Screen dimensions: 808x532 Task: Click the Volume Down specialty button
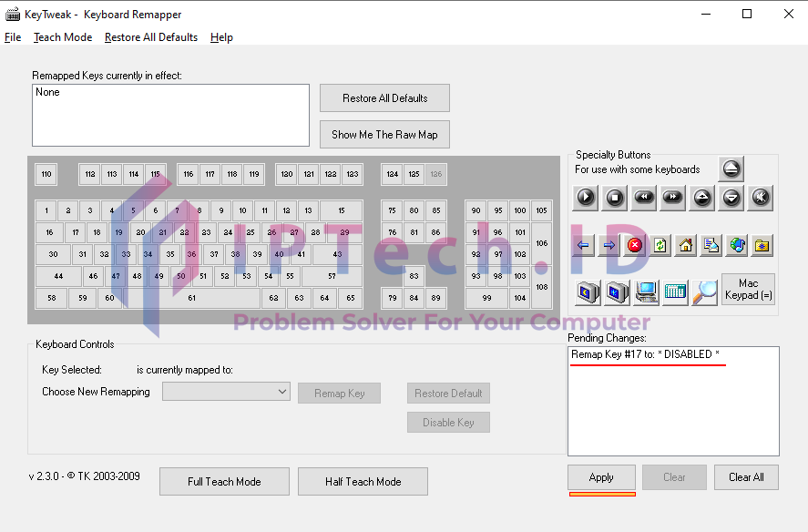tap(731, 198)
